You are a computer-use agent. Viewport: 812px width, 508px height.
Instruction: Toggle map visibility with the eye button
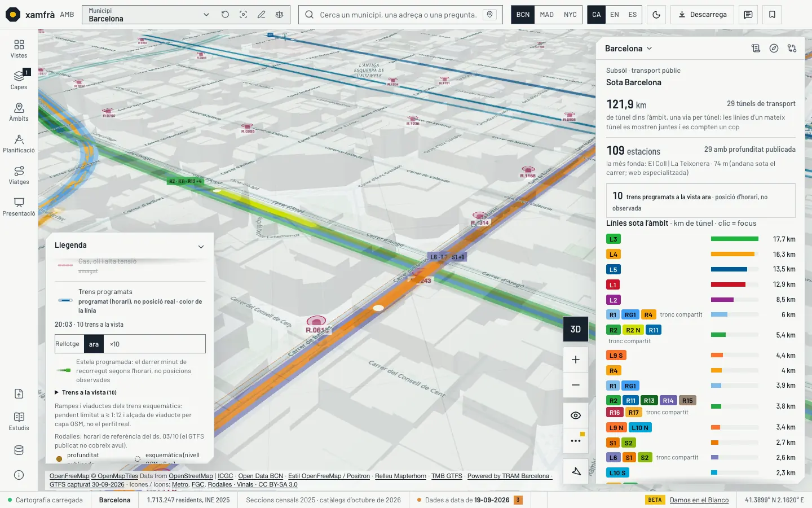coord(576,415)
